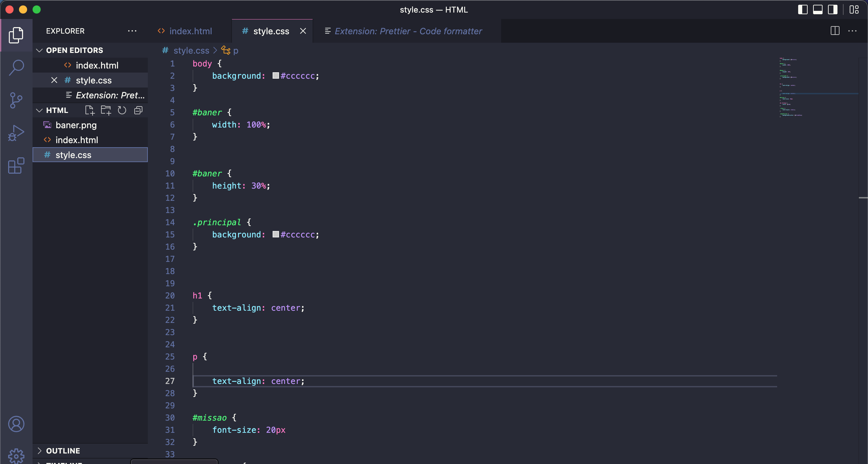Collapse all folders in Explorer
Viewport: 868px width, 464px height.
138,110
